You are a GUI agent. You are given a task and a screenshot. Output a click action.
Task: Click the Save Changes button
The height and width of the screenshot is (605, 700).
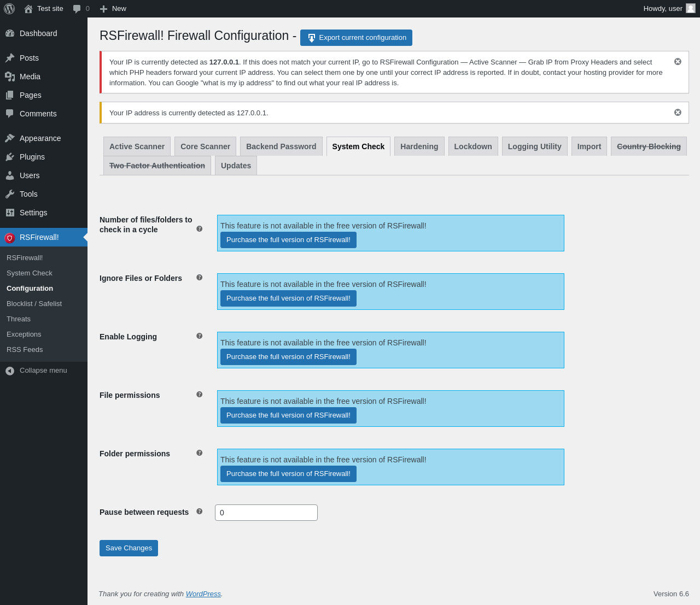(x=129, y=548)
